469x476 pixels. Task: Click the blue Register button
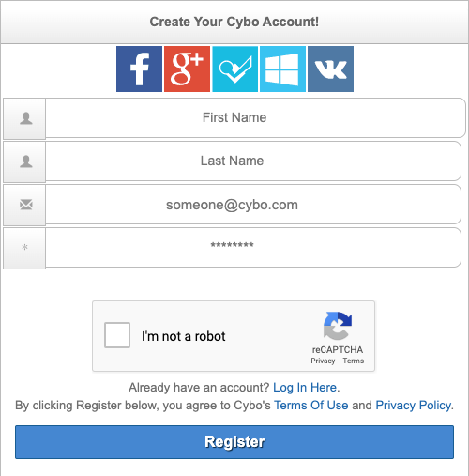tap(234, 442)
